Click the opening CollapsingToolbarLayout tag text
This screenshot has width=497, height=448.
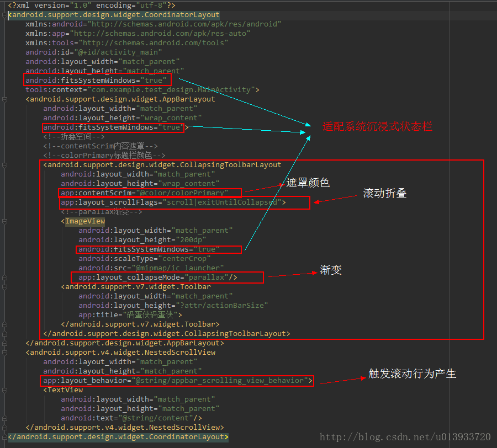[x=162, y=165]
